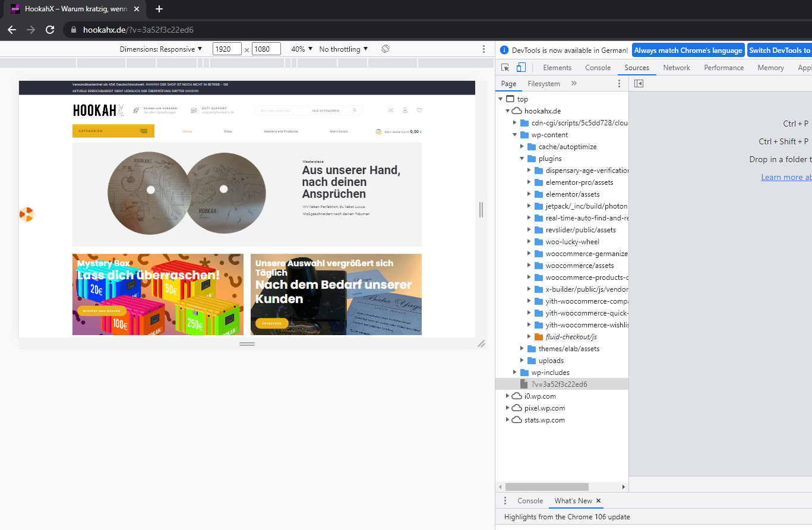
Task: Click the Mein Konto nav link
Action: coord(339,131)
